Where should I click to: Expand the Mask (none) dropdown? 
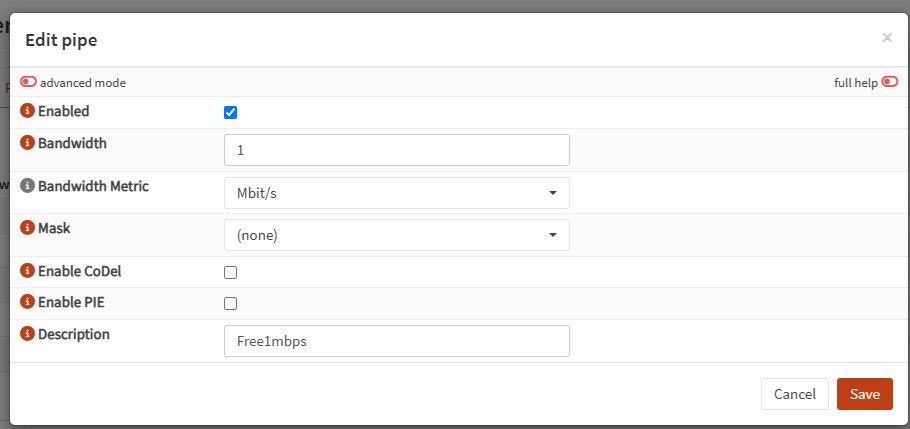[397, 235]
